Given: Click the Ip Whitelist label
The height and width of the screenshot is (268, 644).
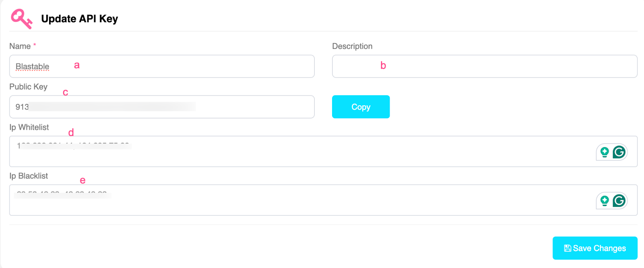Looking at the screenshot, I should [29, 127].
